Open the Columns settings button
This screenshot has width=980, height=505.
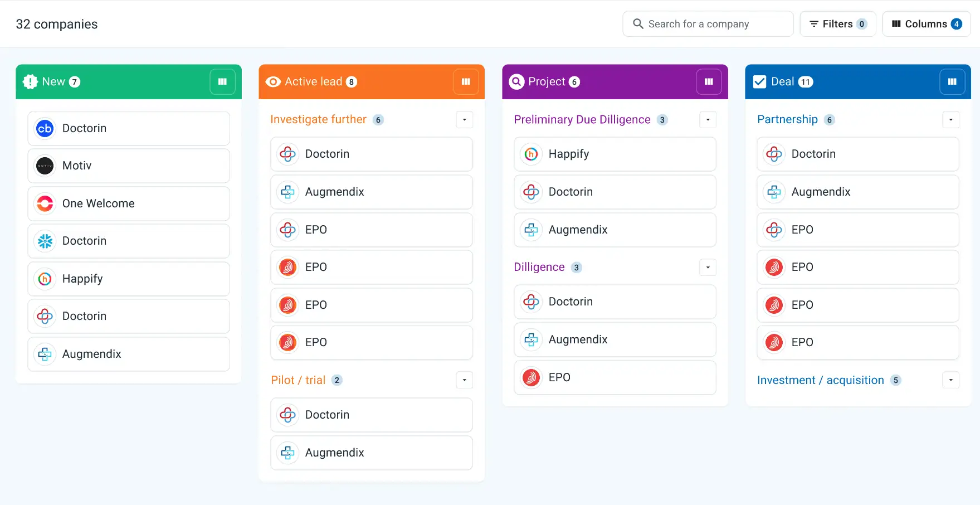click(x=926, y=24)
